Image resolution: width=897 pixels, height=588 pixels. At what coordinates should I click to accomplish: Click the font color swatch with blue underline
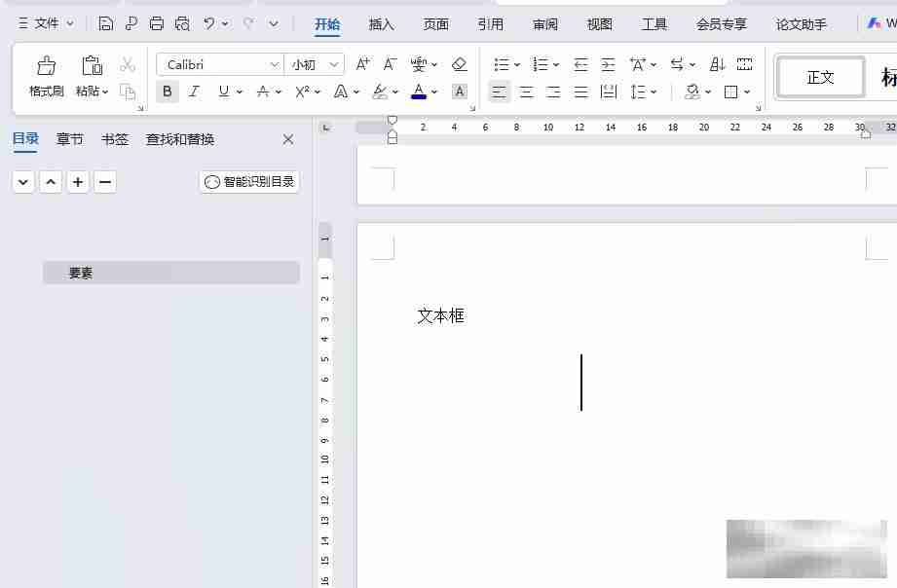coord(419,92)
